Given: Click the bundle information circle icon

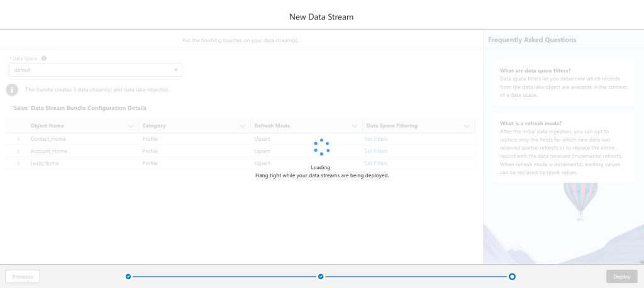Looking at the screenshot, I should pos(12,90).
